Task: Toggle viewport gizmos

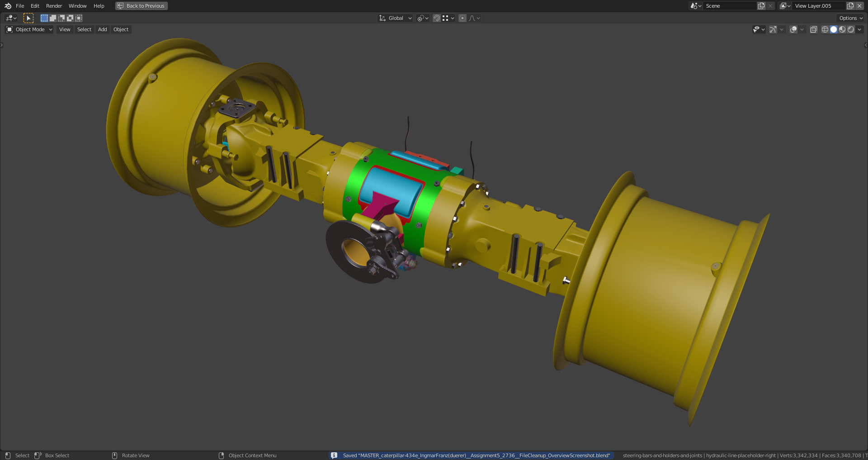Action: pyautogui.click(x=773, y=29)
